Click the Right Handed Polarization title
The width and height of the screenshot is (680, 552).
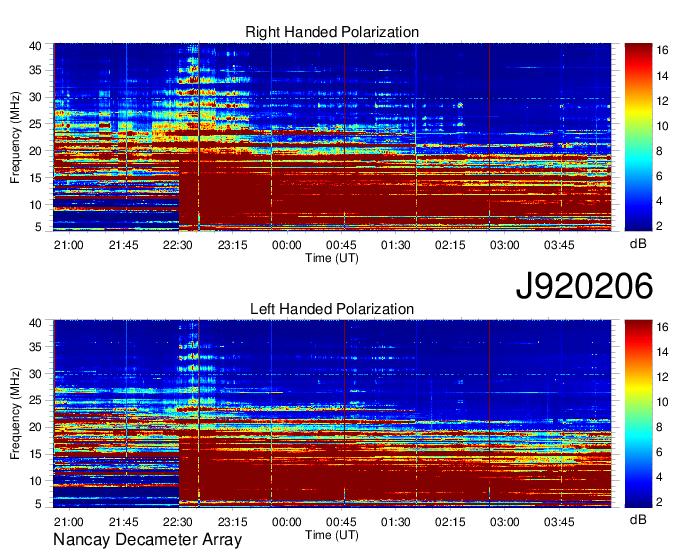point(332,32)
